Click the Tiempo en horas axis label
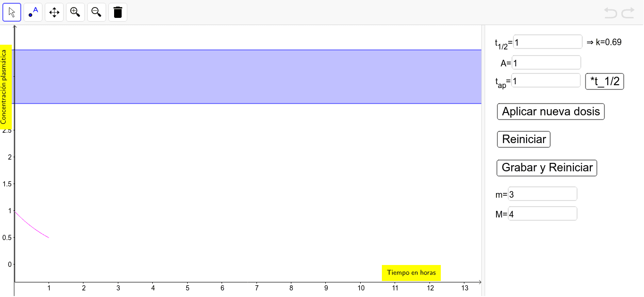 click(411, 273)
